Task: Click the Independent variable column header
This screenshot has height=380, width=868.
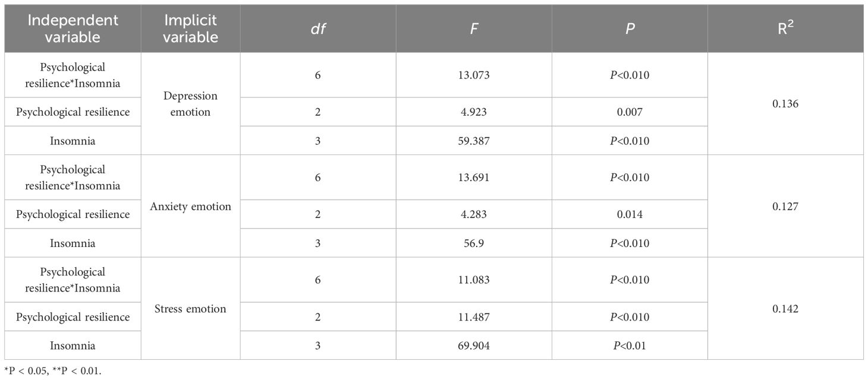Action: (x=73, y=28)
